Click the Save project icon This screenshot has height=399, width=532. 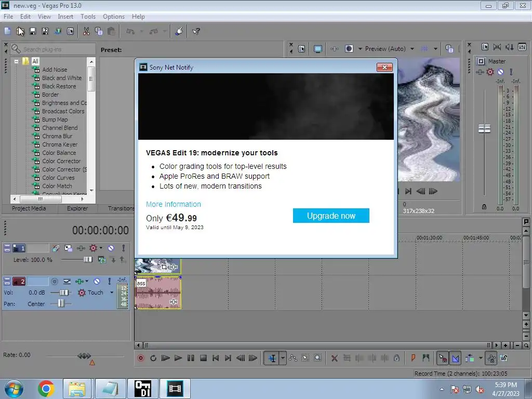[33, 31]
